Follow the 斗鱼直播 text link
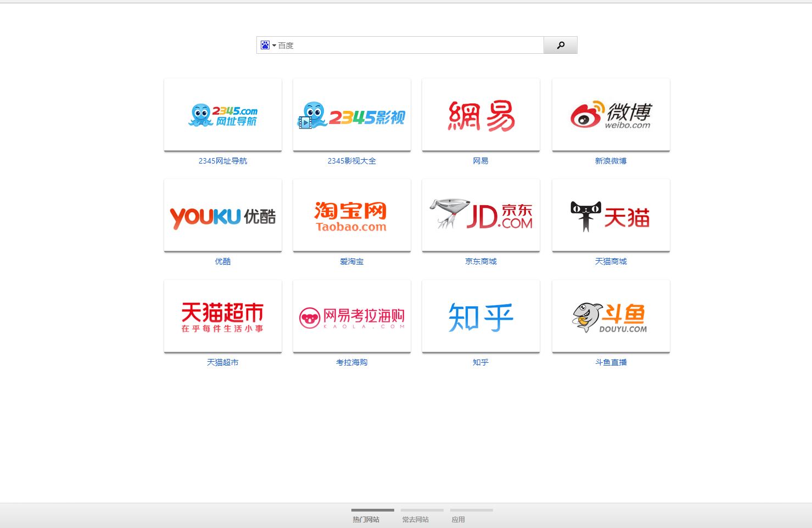The width and height of the screenshot is (812, 528). tap(611, 362)
